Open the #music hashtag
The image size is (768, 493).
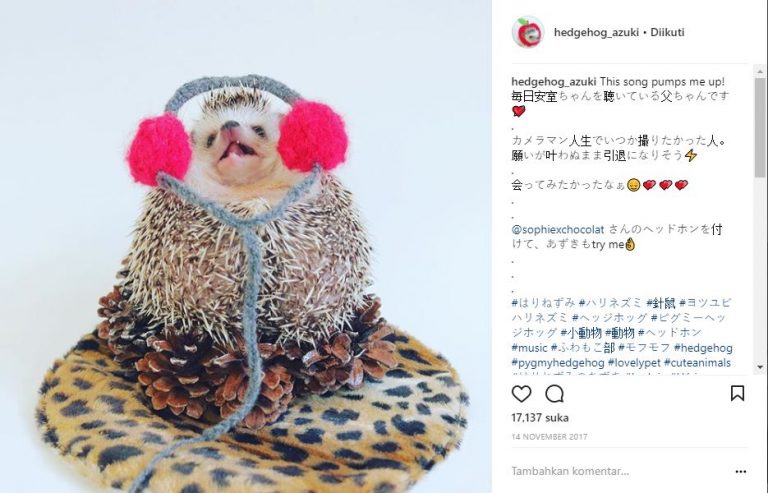click(x=529, y=348)
